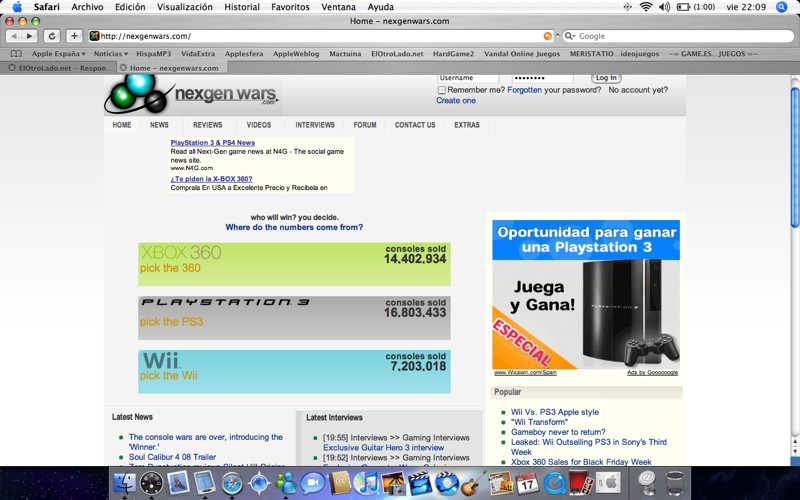800x500 pixels.
Task: Click the Username input field
Action: (468, 78)
